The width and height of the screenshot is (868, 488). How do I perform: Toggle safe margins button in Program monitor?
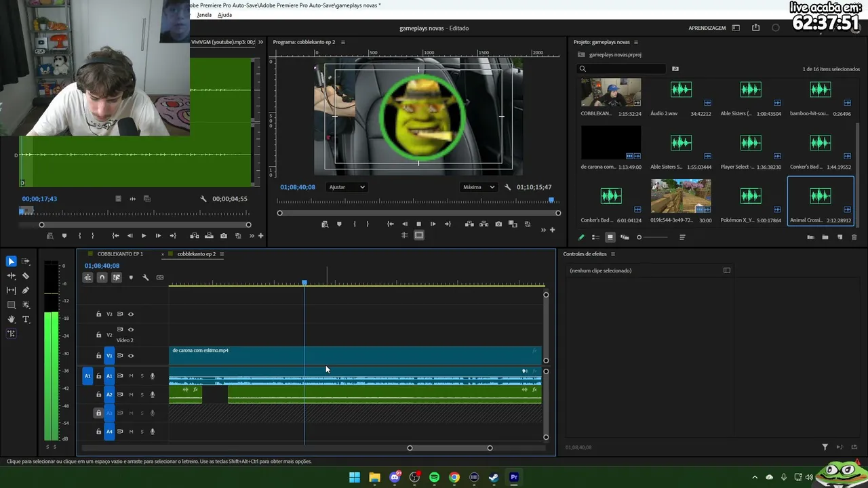click(x=419, y=235)
